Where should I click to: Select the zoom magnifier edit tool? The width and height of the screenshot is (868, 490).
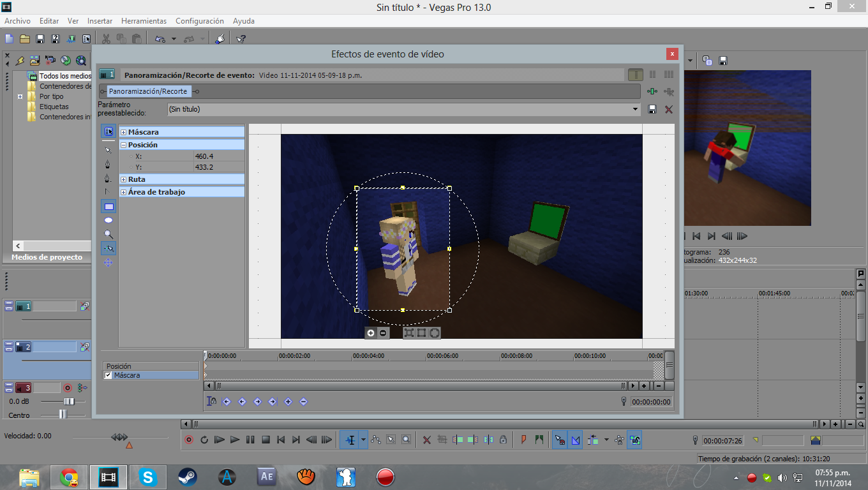coord(108,234)
